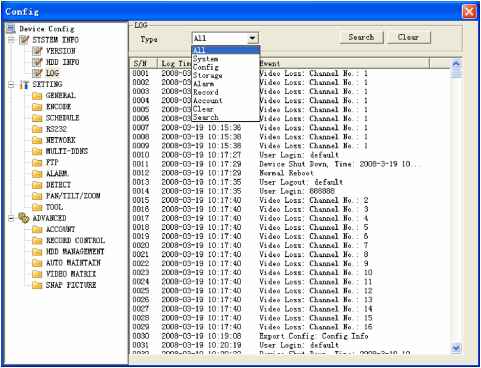Image resolution: width=481 pixels, height=368 pixels.
Task: Choose Config in the Type list
Action: click(226, 67)
